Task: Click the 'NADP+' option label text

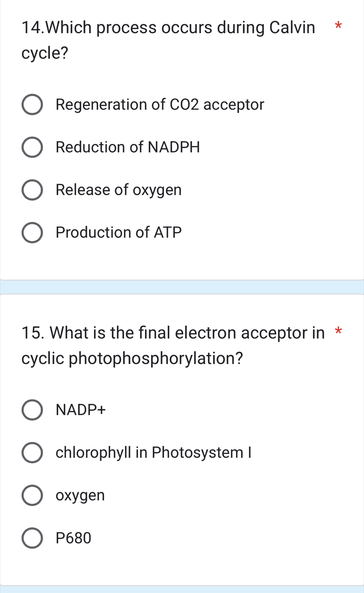Action: (81, 409)
